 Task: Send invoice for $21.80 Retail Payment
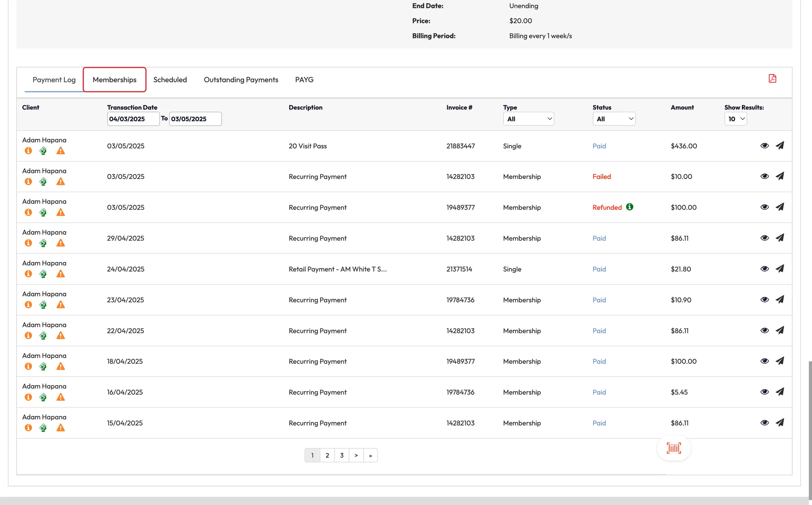(779, 269)
